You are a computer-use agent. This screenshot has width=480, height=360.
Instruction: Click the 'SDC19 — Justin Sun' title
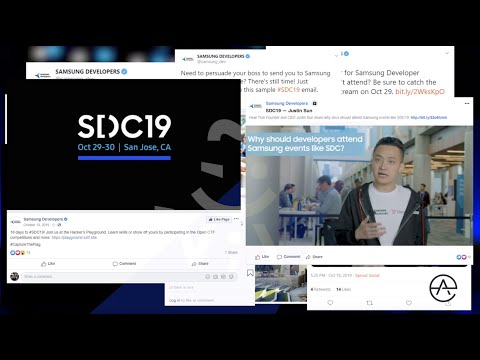[x=289, y=110]
